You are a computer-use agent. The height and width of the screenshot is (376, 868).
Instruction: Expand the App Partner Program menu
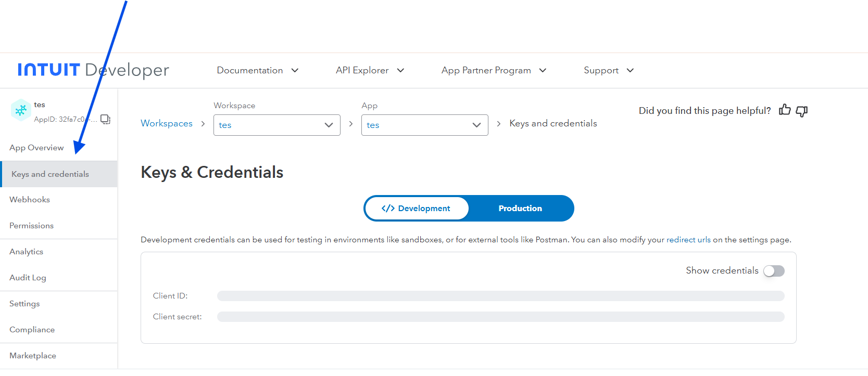(493, 70)
